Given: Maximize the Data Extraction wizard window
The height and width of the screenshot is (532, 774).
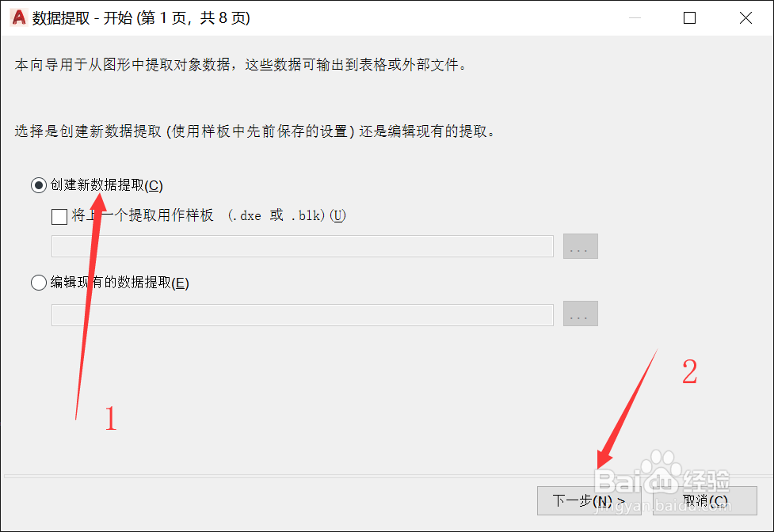Looking at the screenshot, I should pos(689,17).
